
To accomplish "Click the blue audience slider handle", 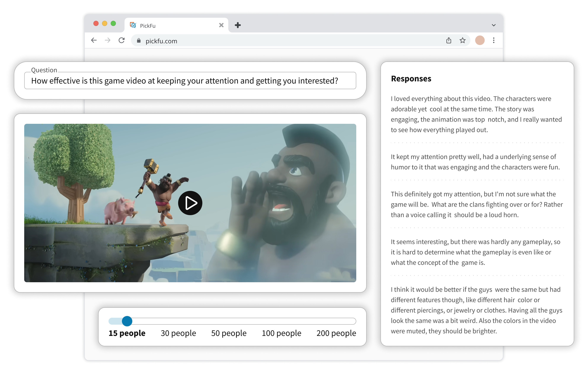I will [127, 321].
